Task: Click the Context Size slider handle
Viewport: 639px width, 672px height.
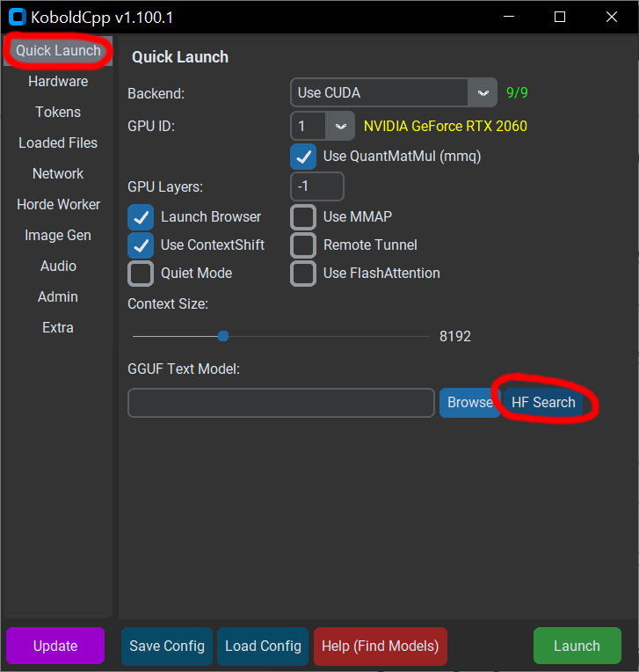Action: 223,336
